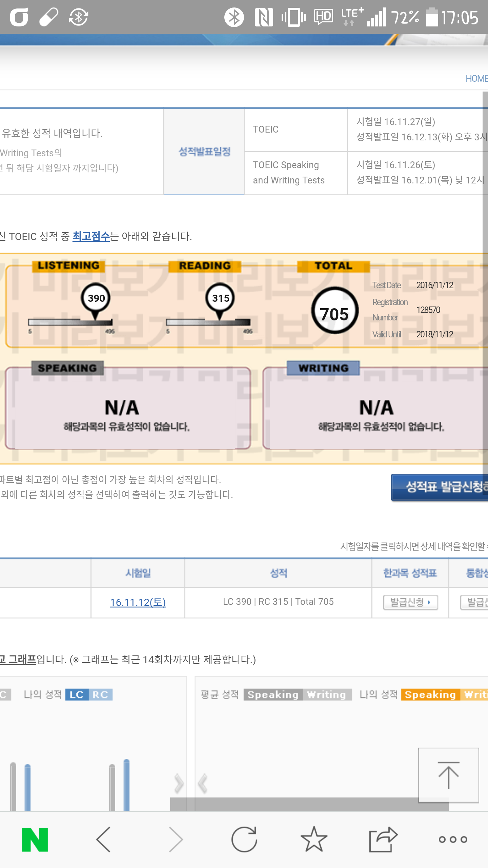488x868 pixels.
Task: Tap the browser forward arrow
Action: point(176,840)
